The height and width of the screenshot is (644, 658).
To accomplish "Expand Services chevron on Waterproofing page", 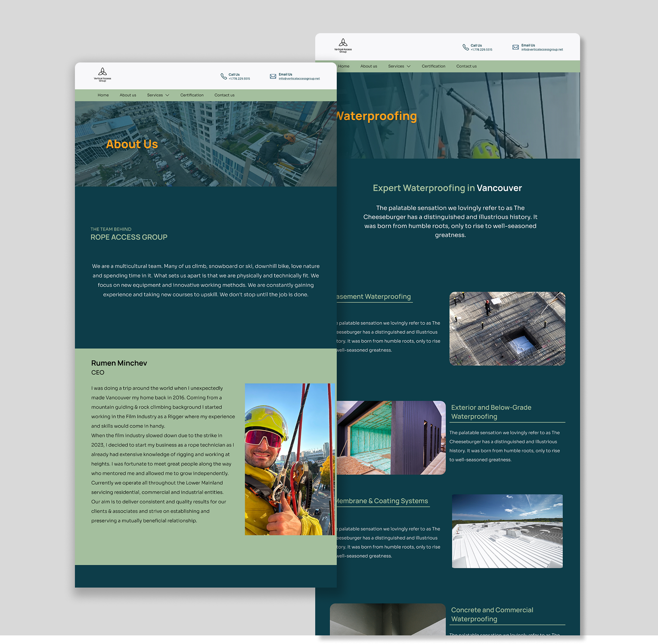I will (409, 66).
